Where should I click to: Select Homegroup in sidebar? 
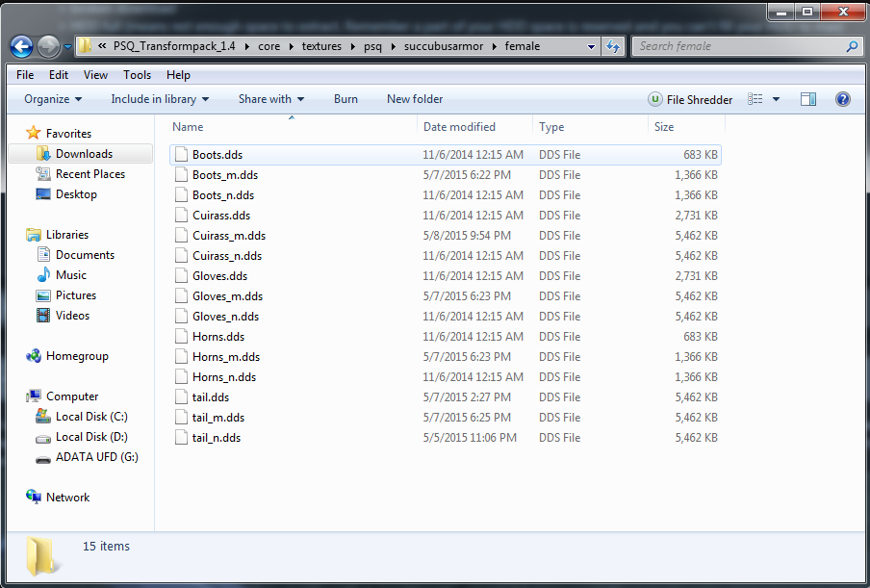coord(67,356)
